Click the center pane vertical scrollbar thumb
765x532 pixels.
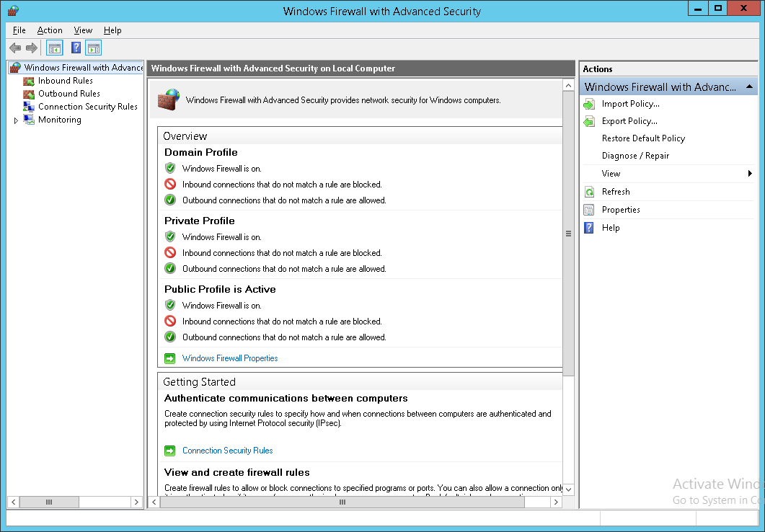click(x=568, y=234)
